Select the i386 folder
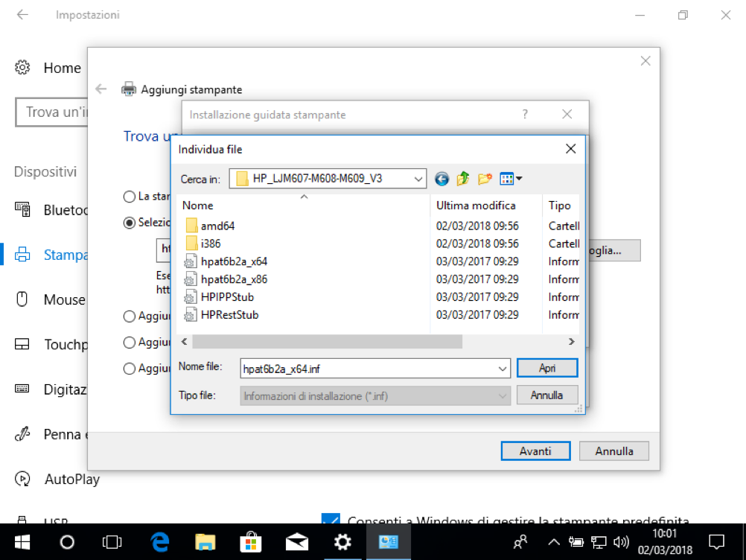The width and height of the screenshot is (746, 560). (x=210, y=244)
